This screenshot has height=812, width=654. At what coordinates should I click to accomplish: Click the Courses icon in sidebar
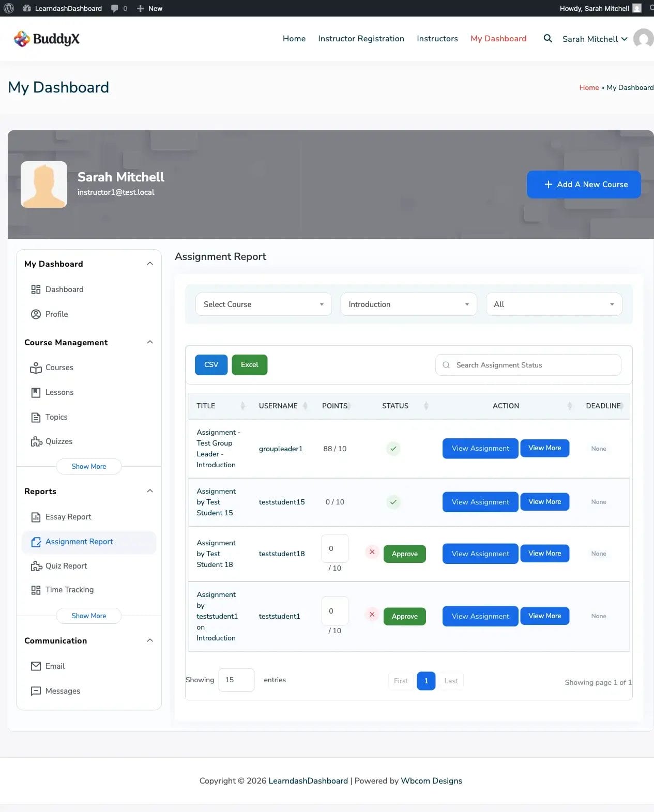[x=36, y=367]
